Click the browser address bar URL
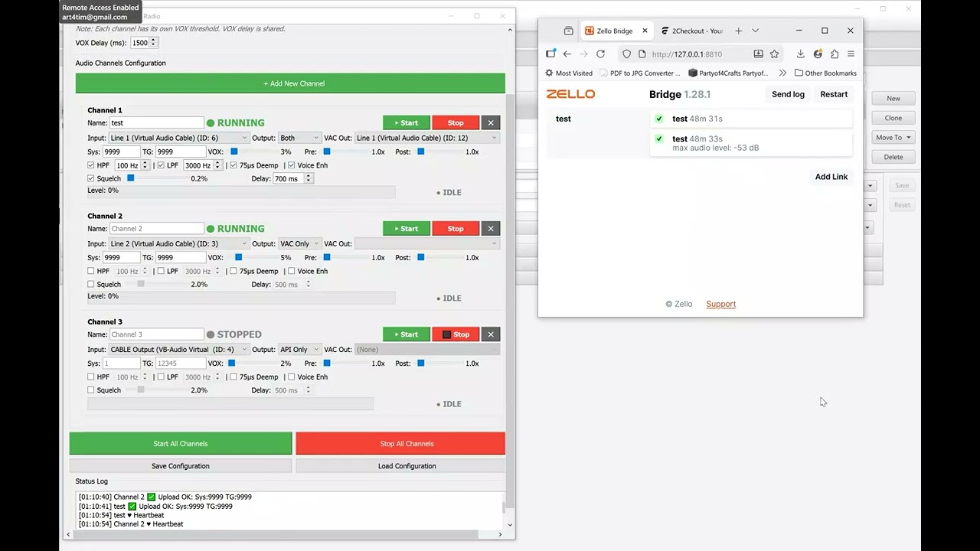980x551 pixels. [x=687, y=54]
